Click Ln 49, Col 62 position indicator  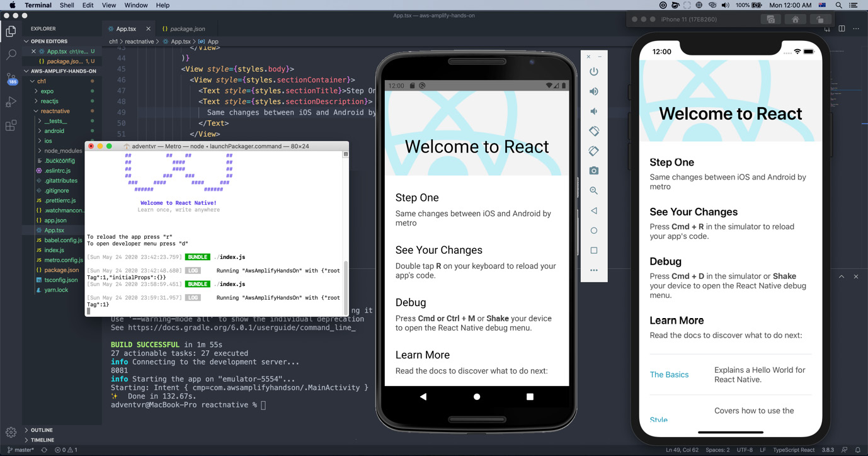[682, 450]
